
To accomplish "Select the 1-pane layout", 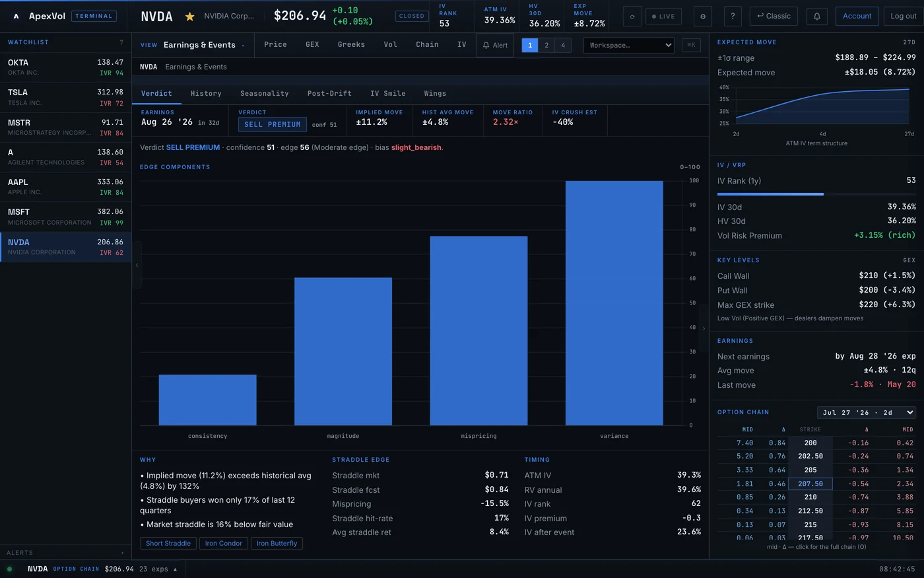I will pyautogui.click(x=529, y=45).
